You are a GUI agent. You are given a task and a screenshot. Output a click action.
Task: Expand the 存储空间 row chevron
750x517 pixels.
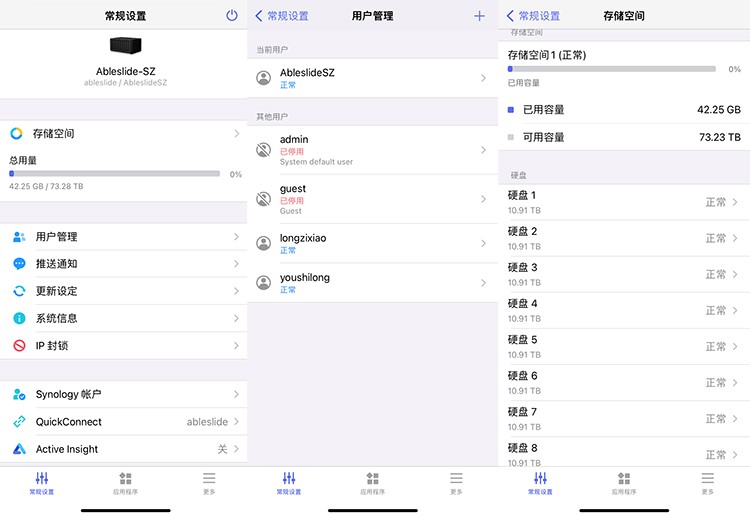tap(237, 133)
